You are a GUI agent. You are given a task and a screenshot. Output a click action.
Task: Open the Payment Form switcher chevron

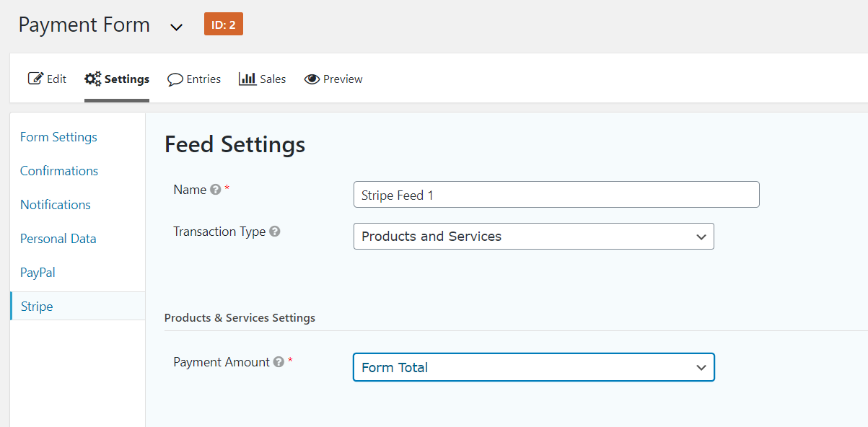(x=176, y=27)
